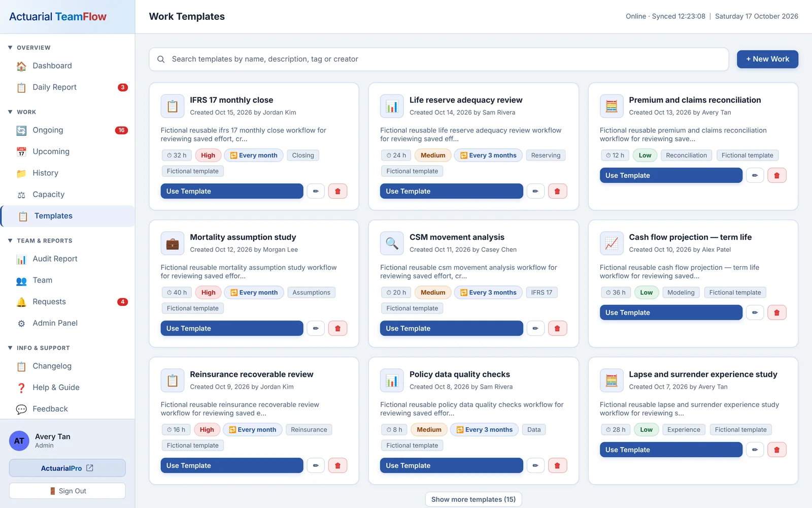Click the Avery Tan avatar icon

pyautogui.click(x=19, y=441)
